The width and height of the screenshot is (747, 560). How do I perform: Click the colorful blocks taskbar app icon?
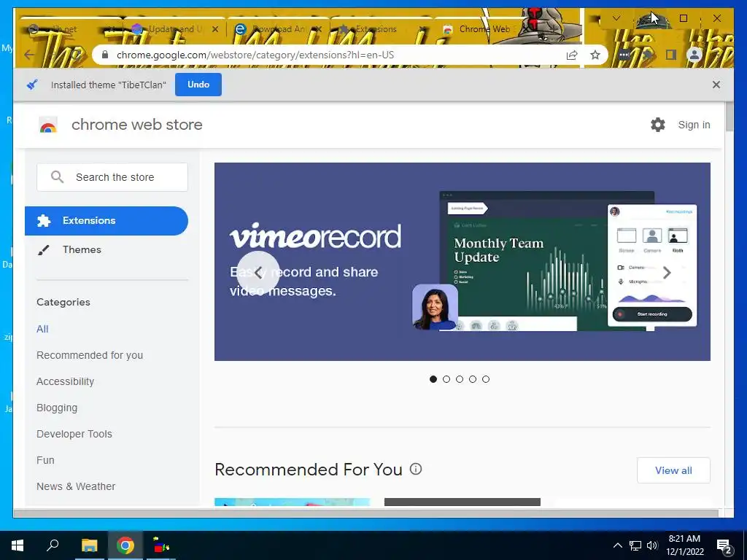click(x=161, y=545)
